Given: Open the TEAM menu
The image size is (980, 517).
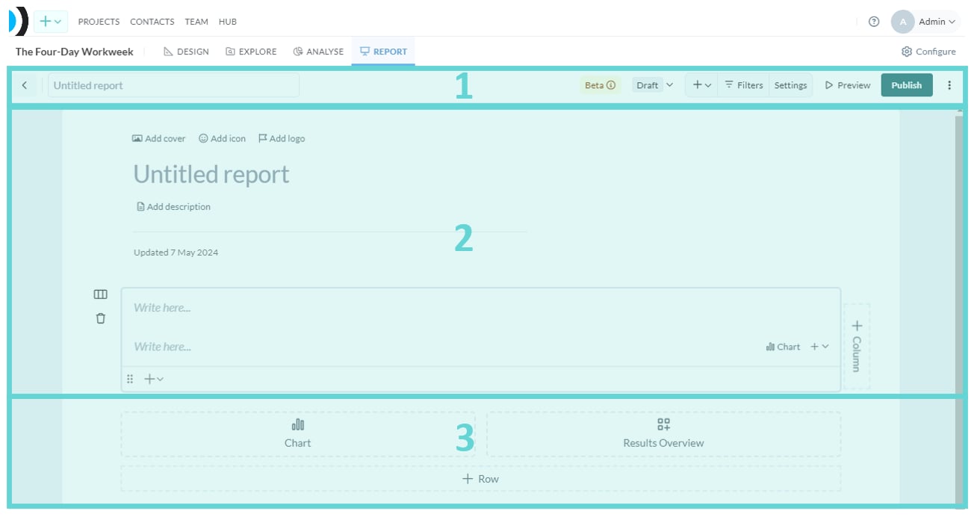Looking at the screenshot, I should click(x=196, y=22).
